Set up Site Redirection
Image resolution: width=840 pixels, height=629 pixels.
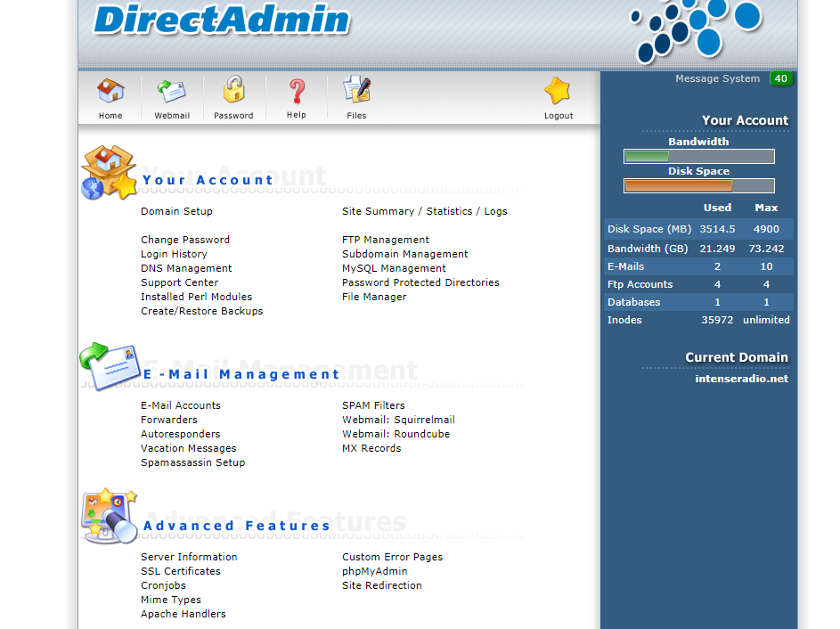coord(382,585)
